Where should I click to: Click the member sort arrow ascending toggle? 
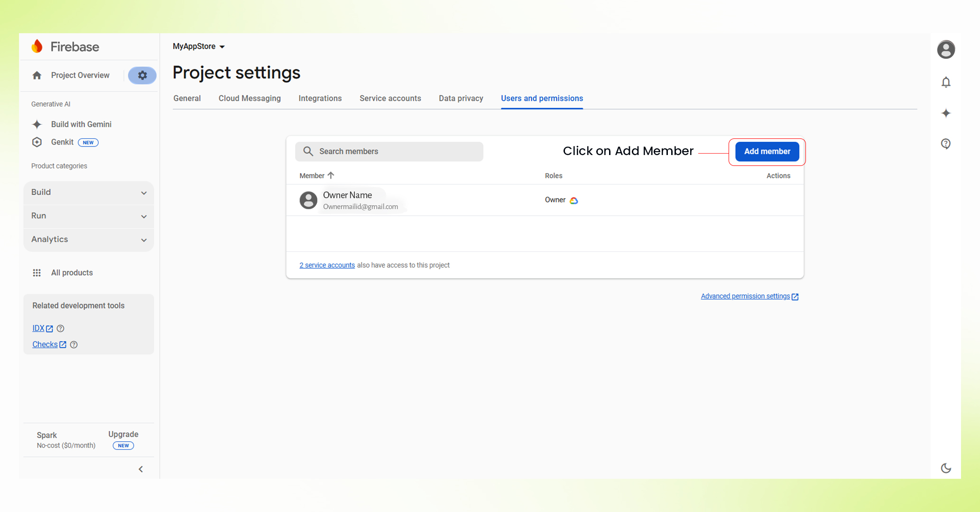tap(331, 175)
